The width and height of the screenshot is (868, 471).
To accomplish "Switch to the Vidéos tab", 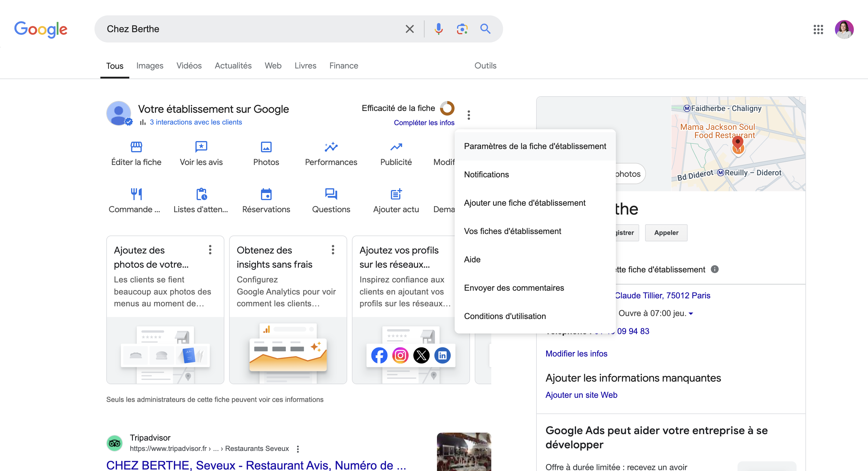I will click(x=189, y=66).
